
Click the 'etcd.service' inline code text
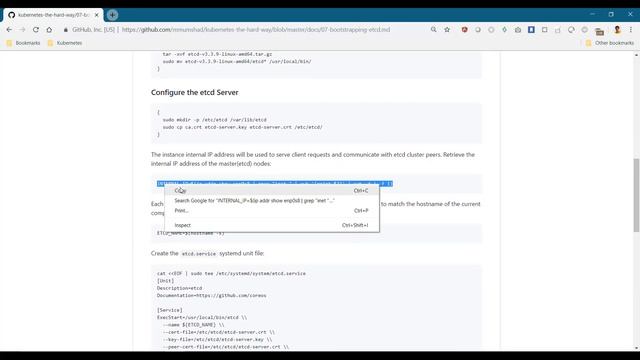point(199,254)
